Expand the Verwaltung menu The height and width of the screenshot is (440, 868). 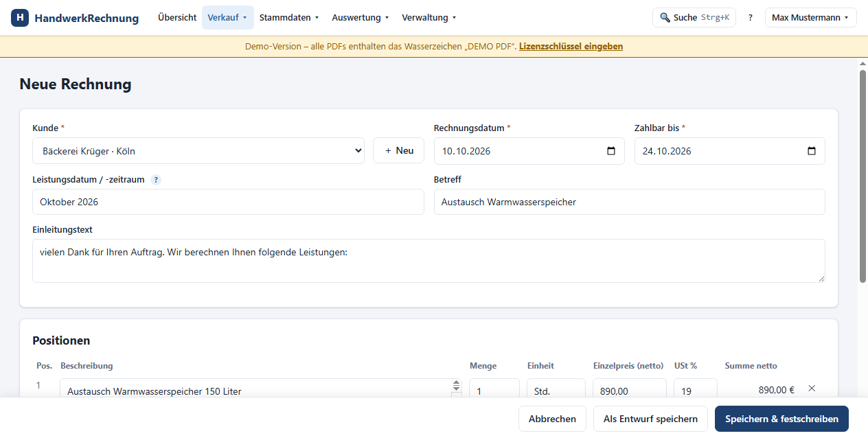[429, 18]
